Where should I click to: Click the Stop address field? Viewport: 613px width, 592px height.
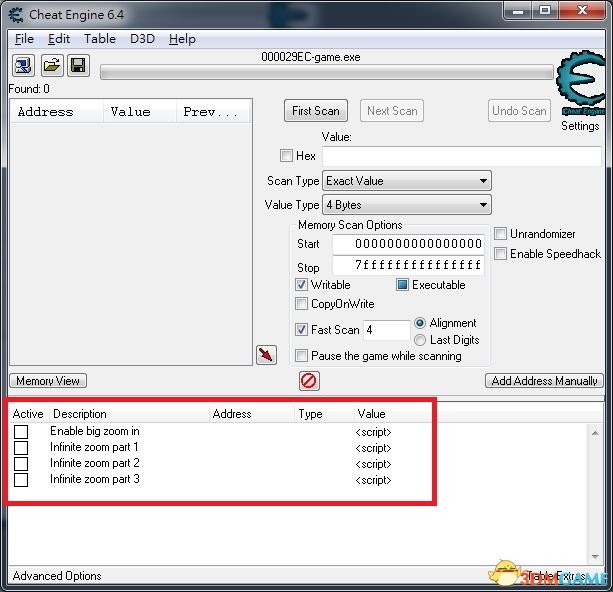click(x=409, y=265)
